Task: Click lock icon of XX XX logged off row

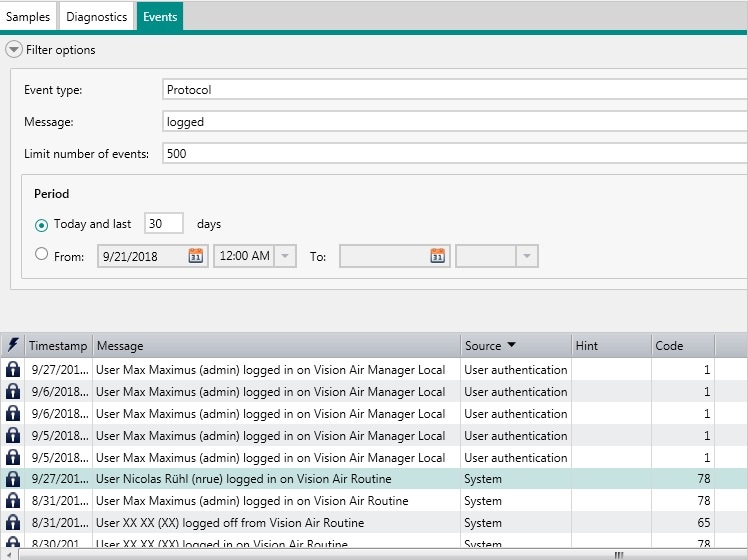Action: click(13, 522)
